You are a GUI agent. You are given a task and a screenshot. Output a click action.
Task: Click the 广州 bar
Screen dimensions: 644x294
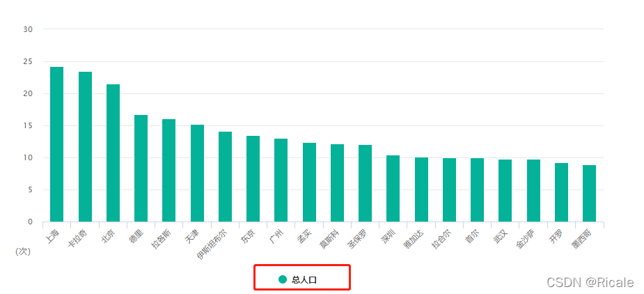click(281, 180)
